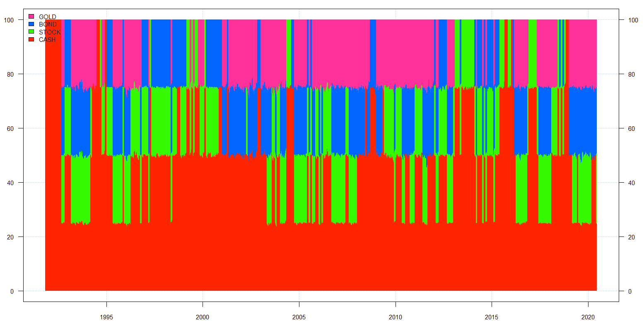Click the 2020 x-axis label
644x321 pixels.
click(x=588, y=316)
